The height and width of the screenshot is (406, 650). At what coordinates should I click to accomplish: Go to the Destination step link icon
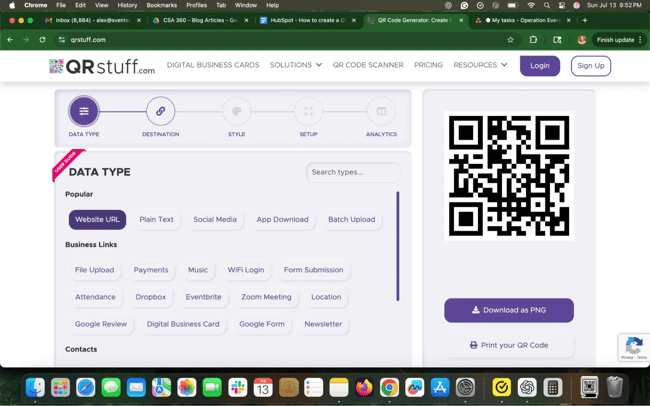160,111
